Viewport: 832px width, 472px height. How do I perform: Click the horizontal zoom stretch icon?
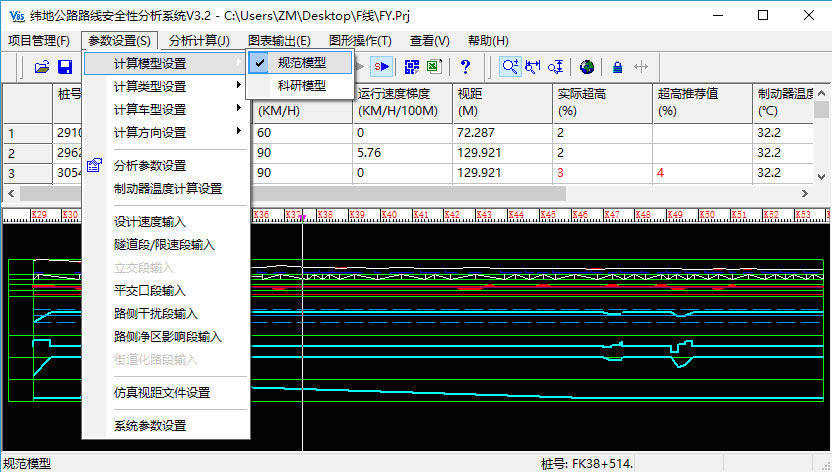[641, 67]
